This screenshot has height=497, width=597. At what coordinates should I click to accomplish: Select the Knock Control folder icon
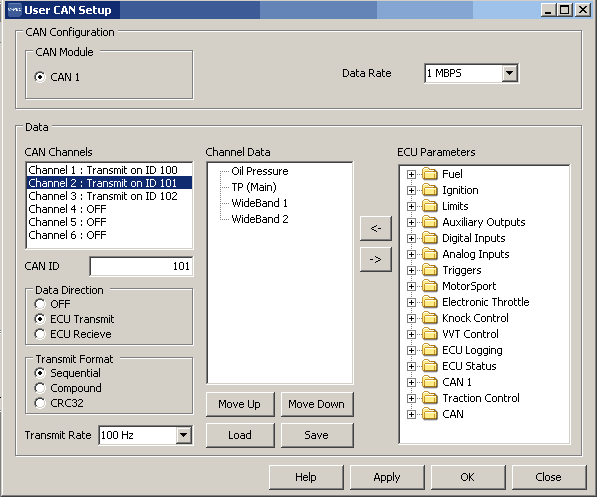coord(430,318)
